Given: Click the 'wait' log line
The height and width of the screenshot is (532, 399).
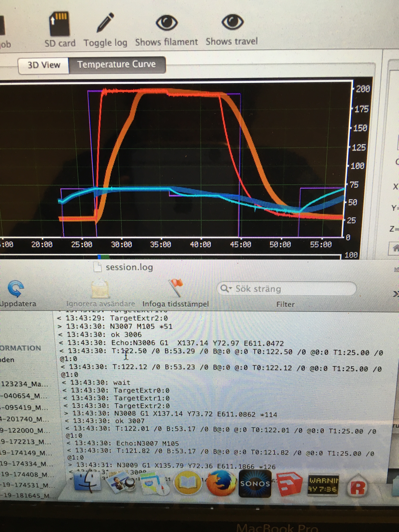Looking at the screenshot, I should pyautogui.click(x=96, y=382).
